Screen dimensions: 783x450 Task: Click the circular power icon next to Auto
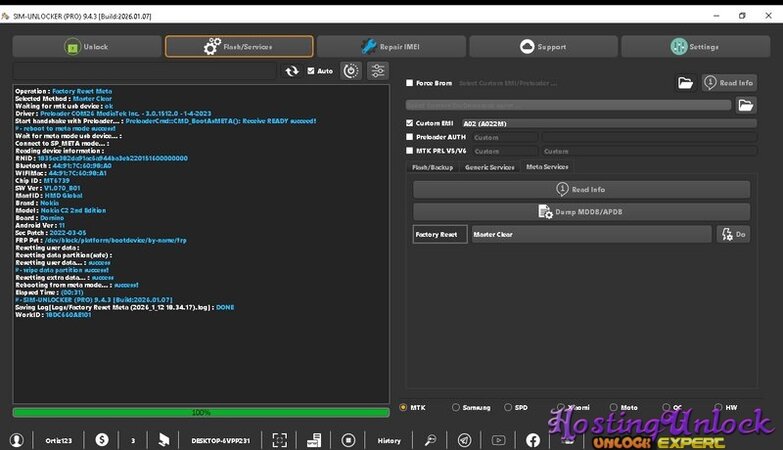pyautogui.click(x=350, y=71)
